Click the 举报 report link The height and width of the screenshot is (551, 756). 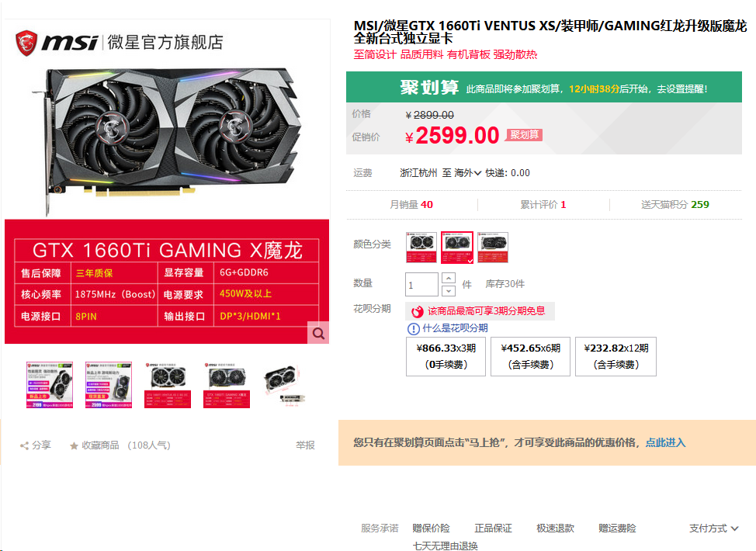(305, 445)
